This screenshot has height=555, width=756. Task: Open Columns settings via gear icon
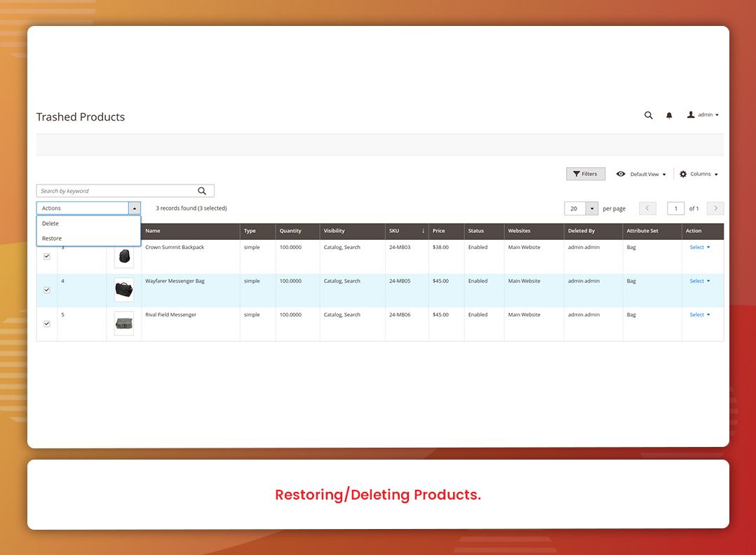pyautogui.click(x=683, y=173)
